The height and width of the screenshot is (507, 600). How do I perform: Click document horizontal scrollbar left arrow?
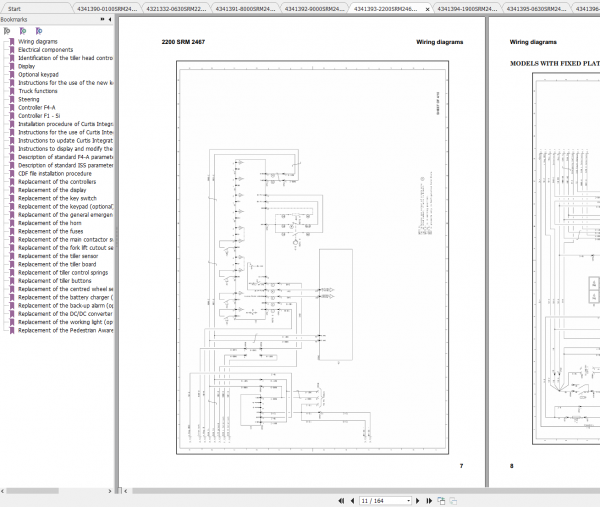tap(126, 491)
